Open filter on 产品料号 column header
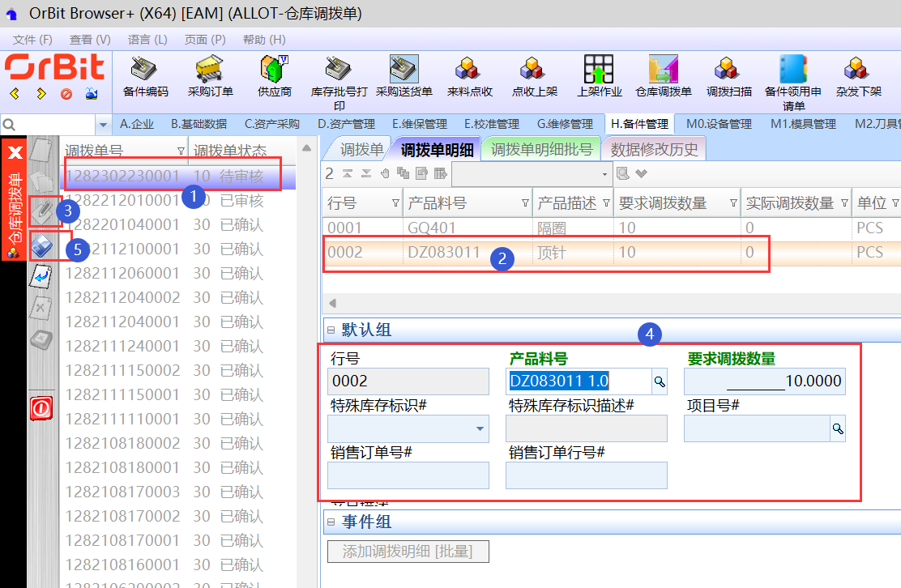Screen dimensions: 901x588 [525, 203]
